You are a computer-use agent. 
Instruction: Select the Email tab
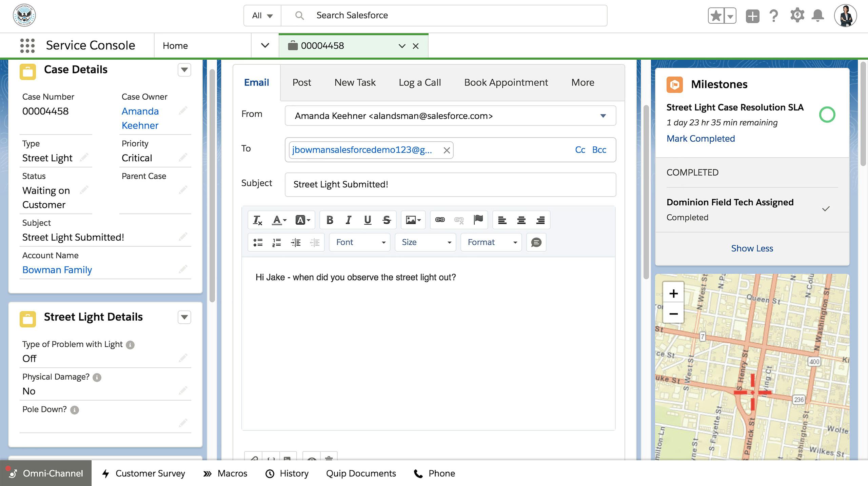(257, 82)
